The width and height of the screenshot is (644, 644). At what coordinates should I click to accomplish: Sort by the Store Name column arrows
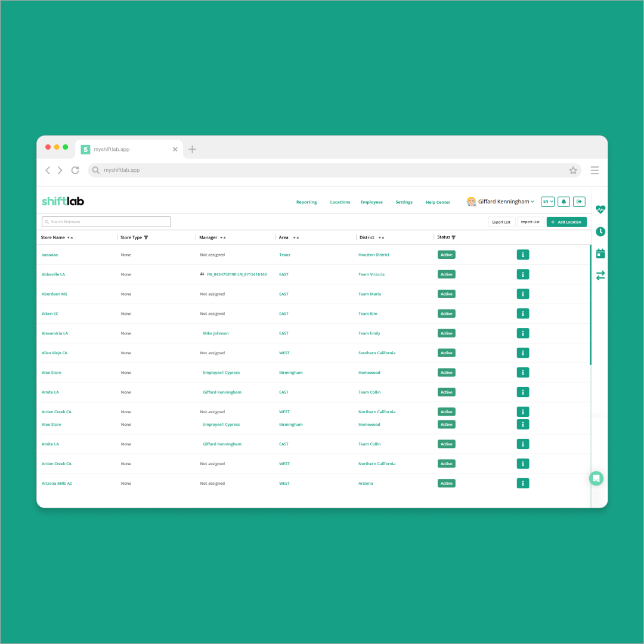point(70,237)
